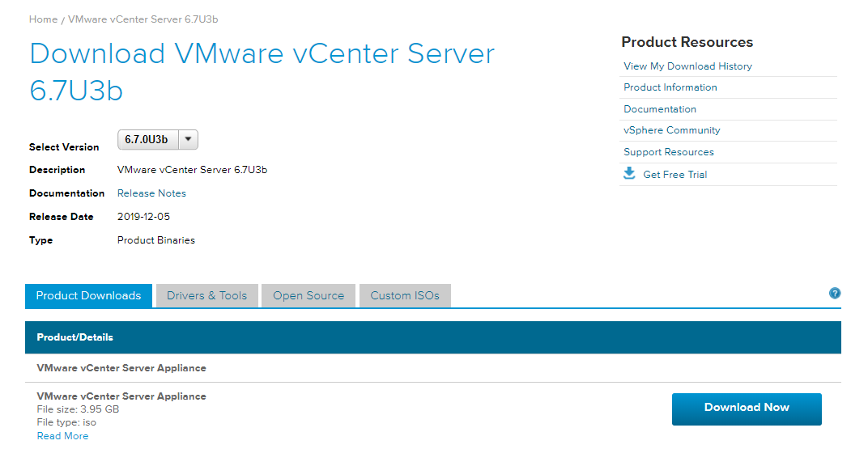
Task: Click the download arrow icon beside Get Free Trial
Action: (x=629, y=174)
